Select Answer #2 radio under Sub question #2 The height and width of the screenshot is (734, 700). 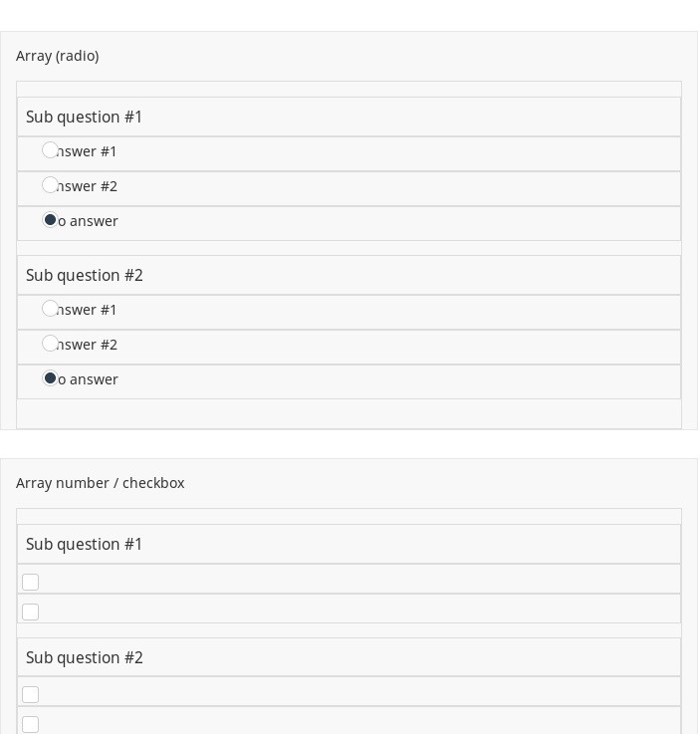[x=50, y=344]
